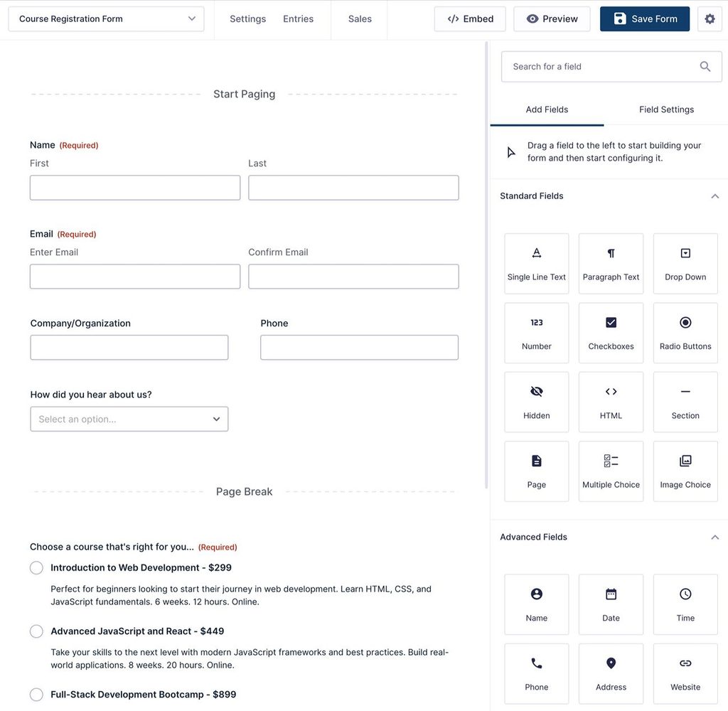The width and height of the screenshot is (728, 711).
Task: Click the Preview button
Action: (552, 19)
